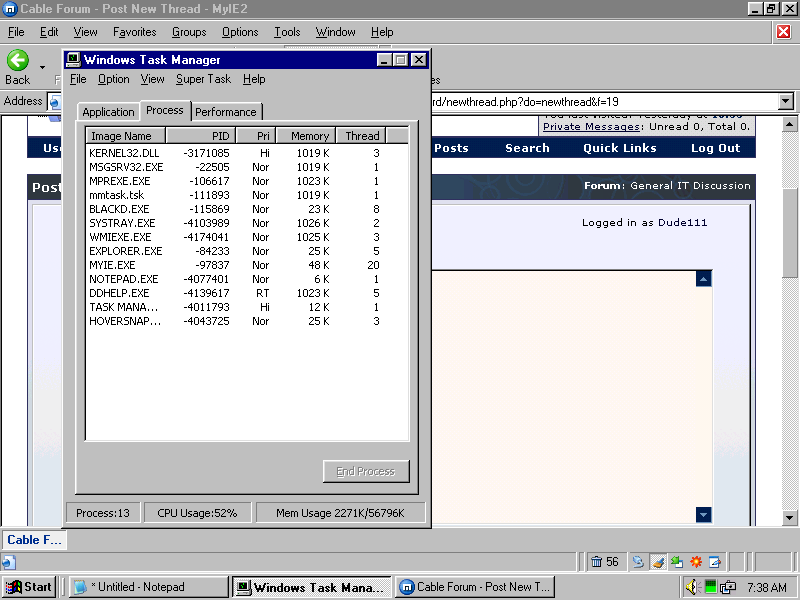Open MyIE2 Favorites menu
Screen dimensions: 800x600
[135, 32]
